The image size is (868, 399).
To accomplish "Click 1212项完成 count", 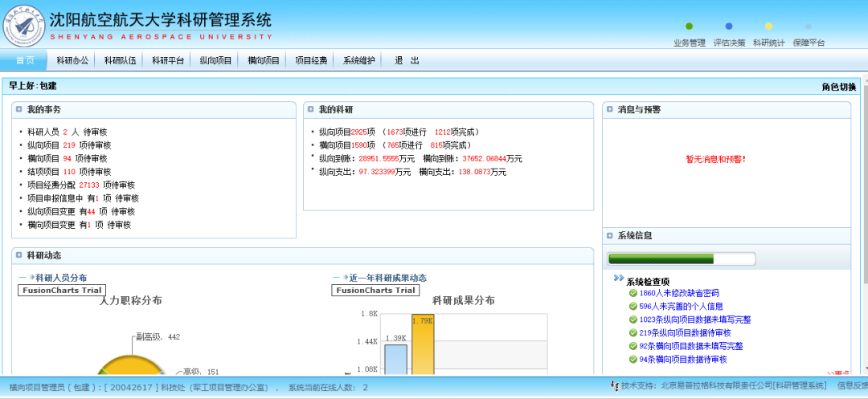I will coord(454,132).
